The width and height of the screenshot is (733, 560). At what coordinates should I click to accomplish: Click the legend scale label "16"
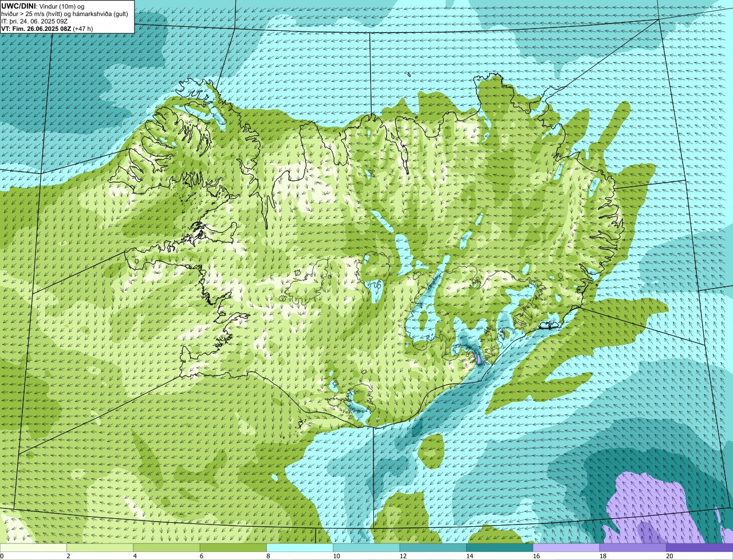click(536, 556)
